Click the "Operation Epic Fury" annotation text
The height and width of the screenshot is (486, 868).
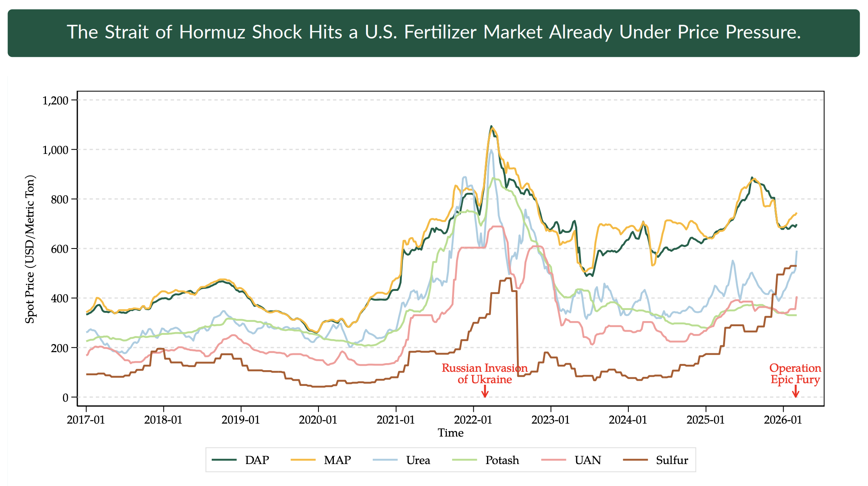[795, 374]
